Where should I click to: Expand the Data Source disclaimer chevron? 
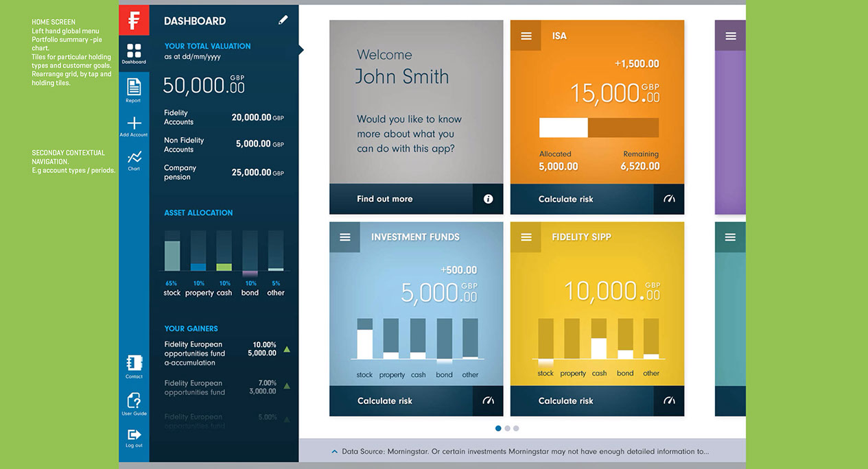[x=334, y=451]
